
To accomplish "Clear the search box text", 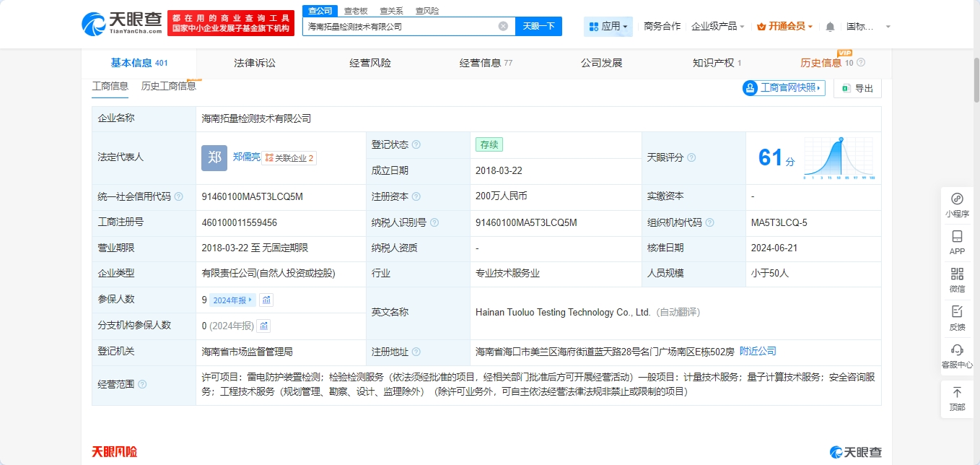I will [503, 27].
